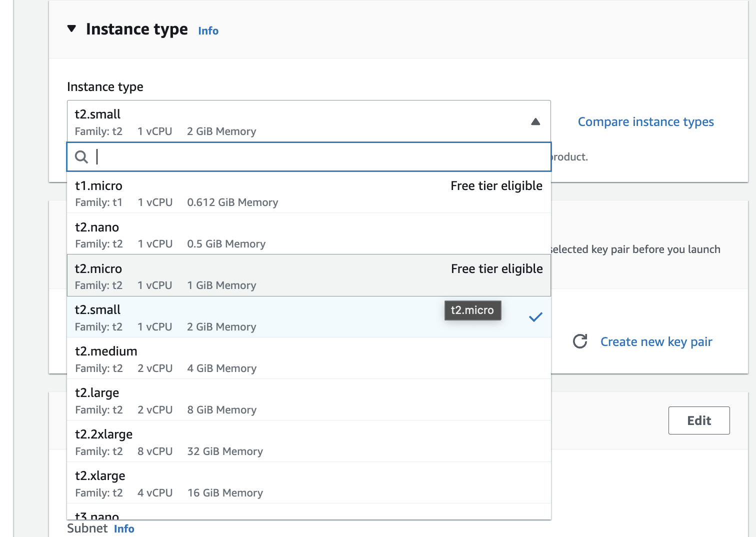
Task: Focus the instance type search field
Action: click(320, 157)
